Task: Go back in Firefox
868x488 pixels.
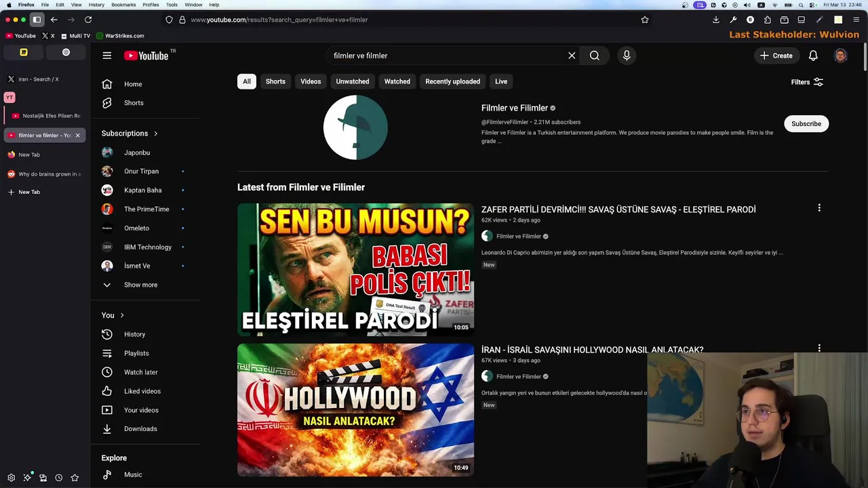Action: [54, 20]
